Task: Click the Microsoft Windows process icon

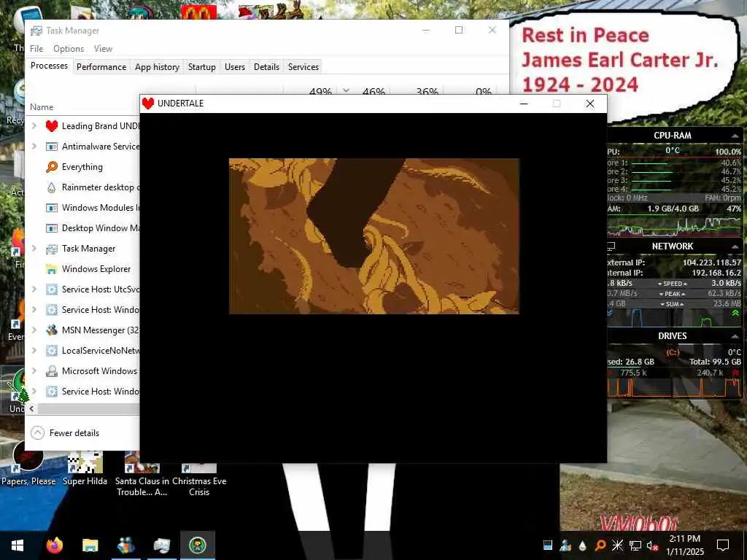Action: (x=52, y=371)
